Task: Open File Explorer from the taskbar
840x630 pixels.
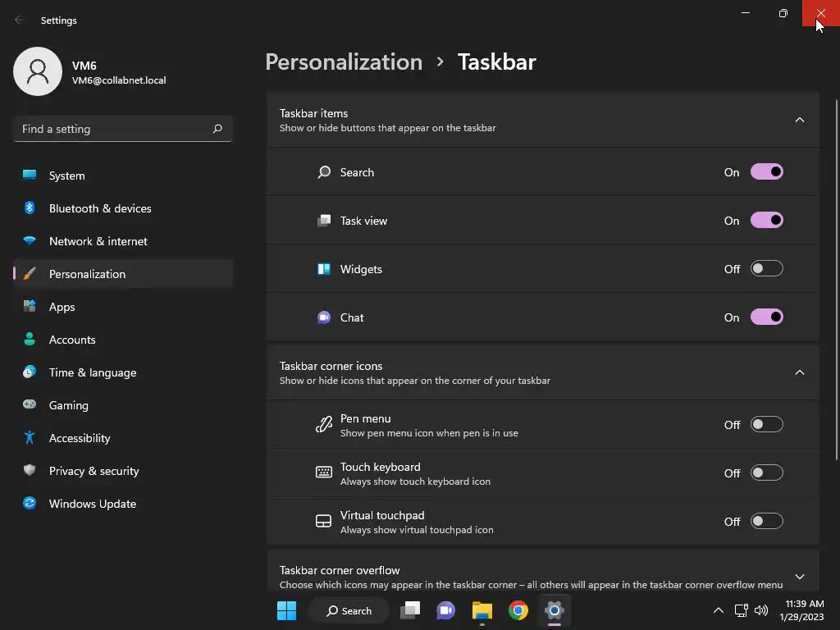Action: coord(482,610)
